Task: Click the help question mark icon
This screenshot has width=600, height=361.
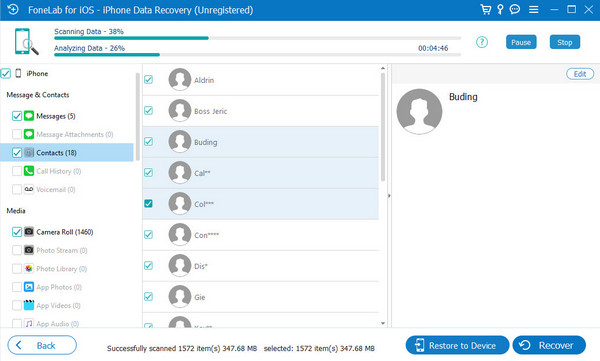Action: coord(482,42)
